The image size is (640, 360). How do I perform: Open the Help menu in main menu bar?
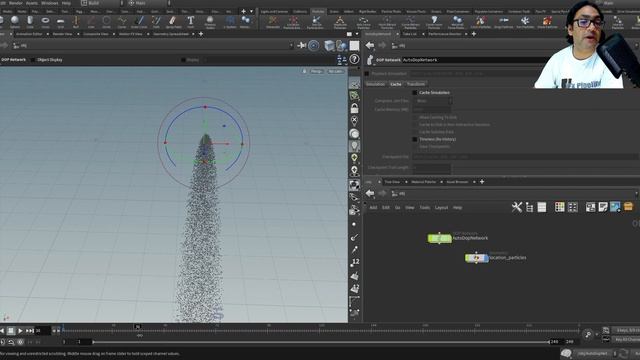tap(66, 3)
